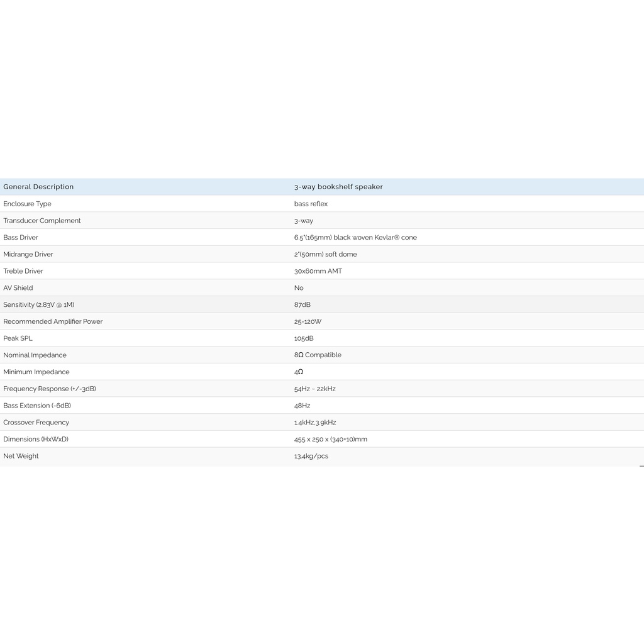Click the AV Shield row label
This screenshot has height=644, width=644.
point(18,288)
